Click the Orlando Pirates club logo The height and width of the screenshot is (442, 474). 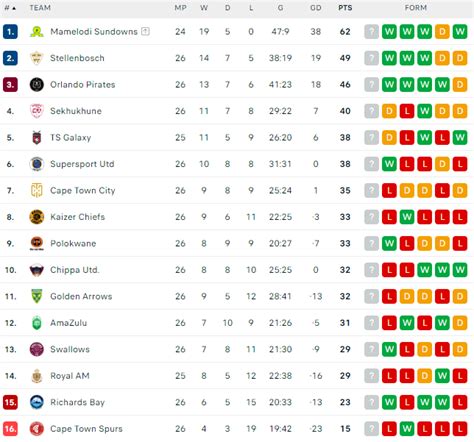click(37, 85)
